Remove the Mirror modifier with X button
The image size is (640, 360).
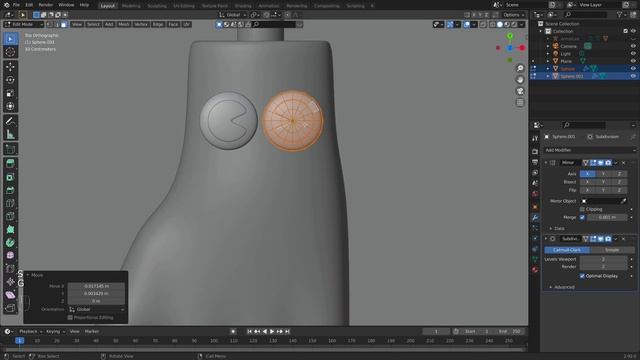click(623, 163)
